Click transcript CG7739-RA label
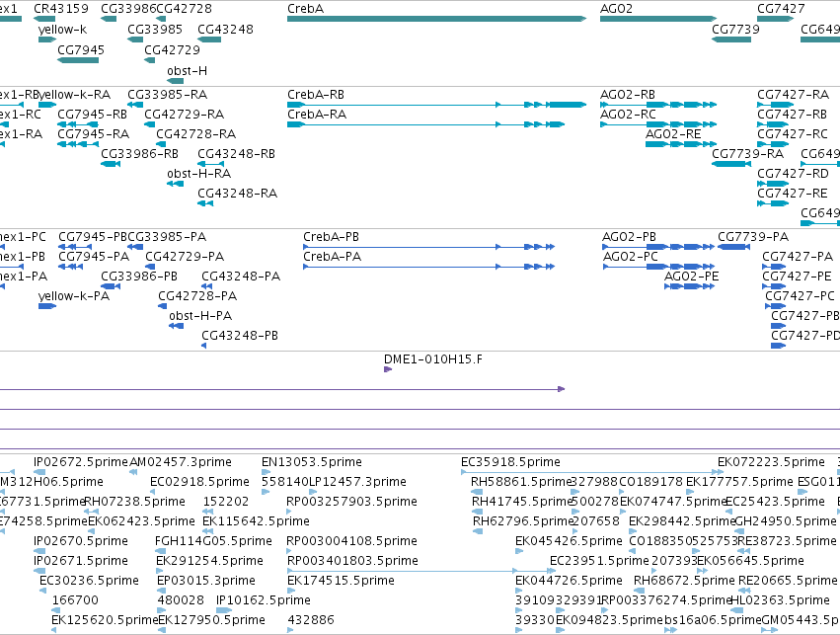Image resolution: width=840 pixels, height=635 pixels. coord(747,154)
